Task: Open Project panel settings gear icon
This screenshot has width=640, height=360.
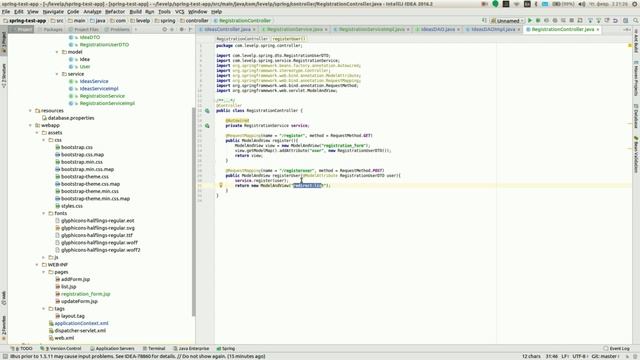Action: point(182,29)
